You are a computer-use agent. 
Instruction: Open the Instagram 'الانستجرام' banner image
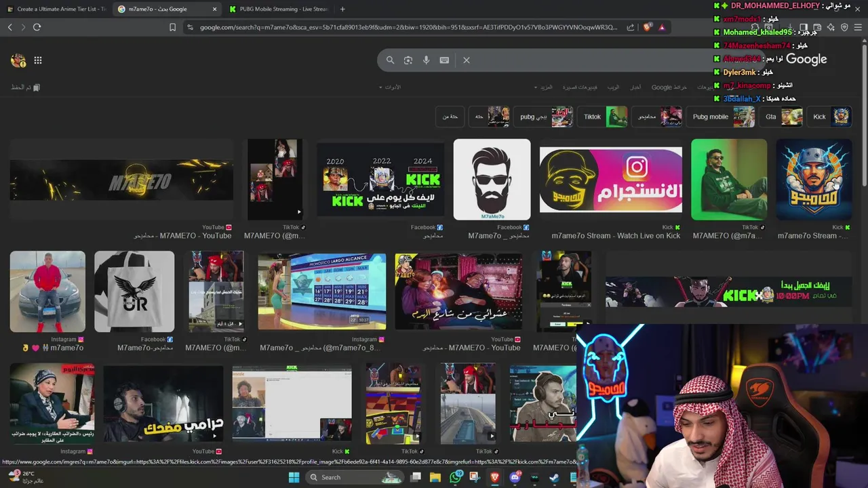[611, 180]
